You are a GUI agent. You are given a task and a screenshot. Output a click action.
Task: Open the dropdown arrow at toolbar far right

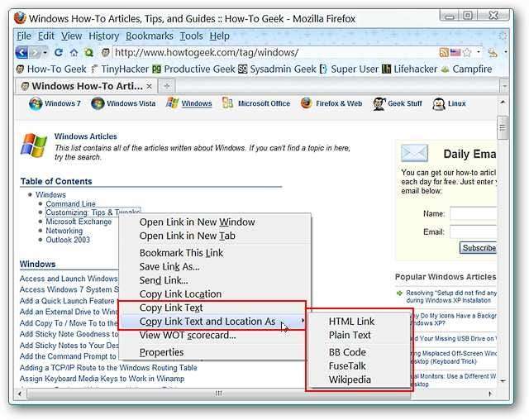505,52
